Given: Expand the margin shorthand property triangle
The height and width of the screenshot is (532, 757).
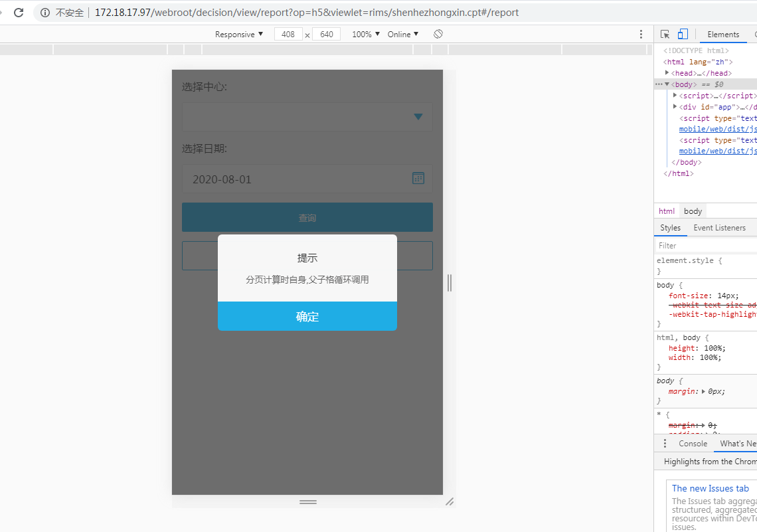Looking at the screenshot, I should 705,391.
